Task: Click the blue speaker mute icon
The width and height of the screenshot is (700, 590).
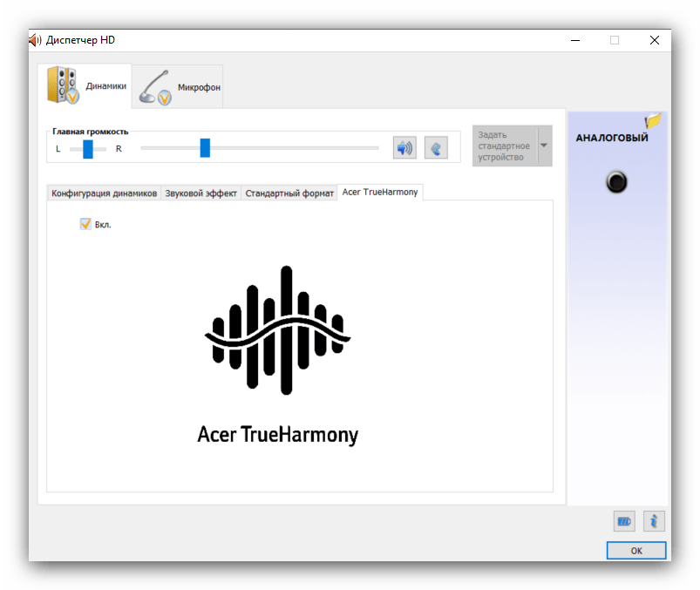Action: tap(404, 148)
